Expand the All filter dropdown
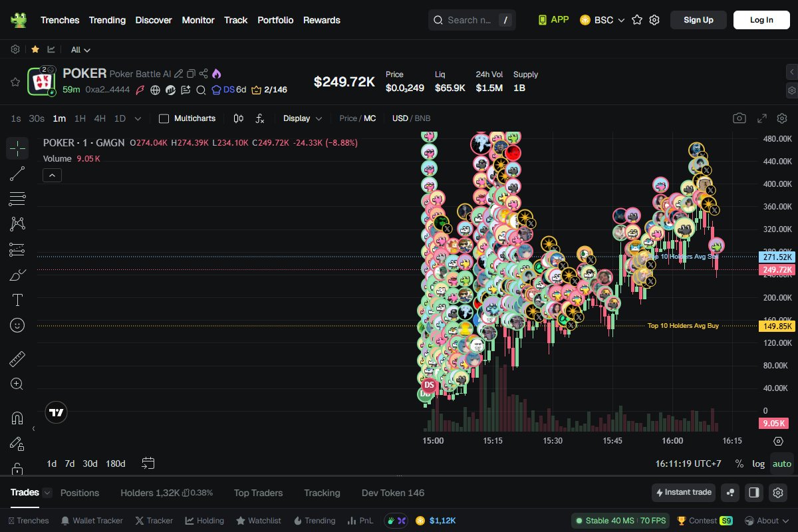Screen dimensions: 798x532 [80, 50]
